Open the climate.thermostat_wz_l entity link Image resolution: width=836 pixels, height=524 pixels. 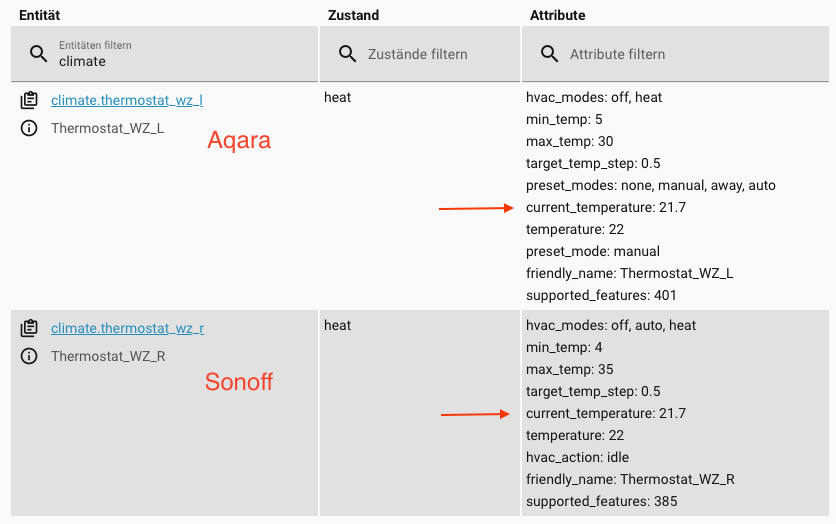[x=127, y=100]
